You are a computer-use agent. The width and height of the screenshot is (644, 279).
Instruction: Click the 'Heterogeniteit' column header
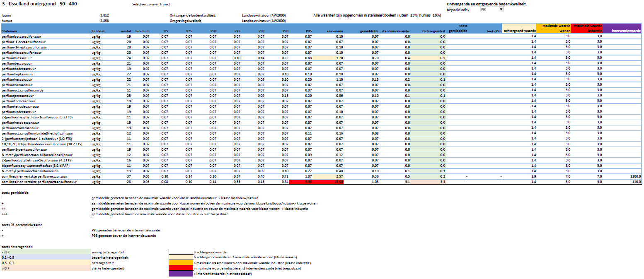[x=433, y=31]
